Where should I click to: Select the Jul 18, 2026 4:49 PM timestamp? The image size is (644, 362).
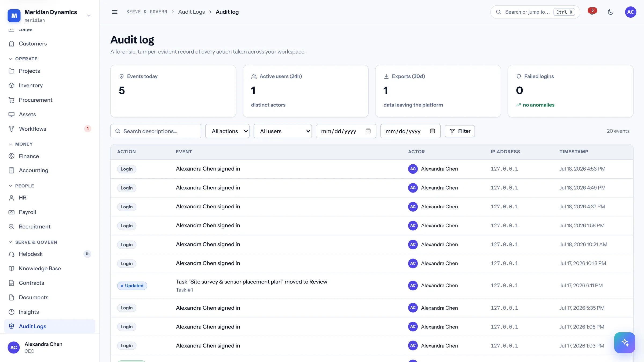point(582,188)
